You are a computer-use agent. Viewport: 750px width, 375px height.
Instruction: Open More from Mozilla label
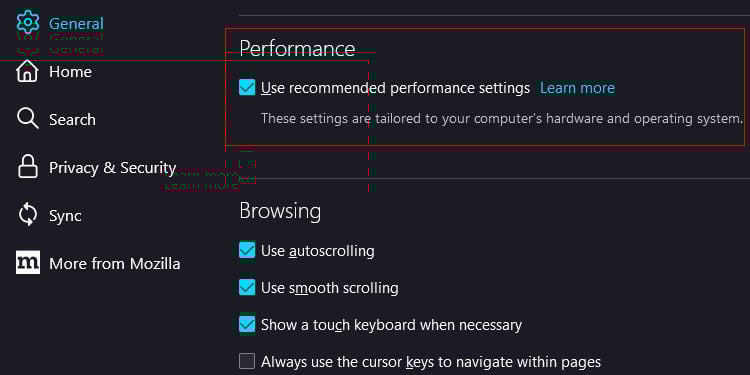[x=115, y=264]
